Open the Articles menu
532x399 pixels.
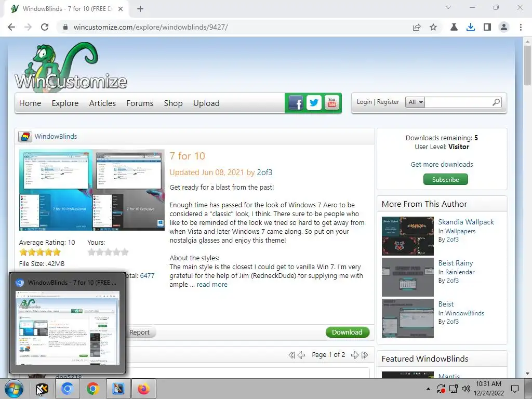coord(102,103)
